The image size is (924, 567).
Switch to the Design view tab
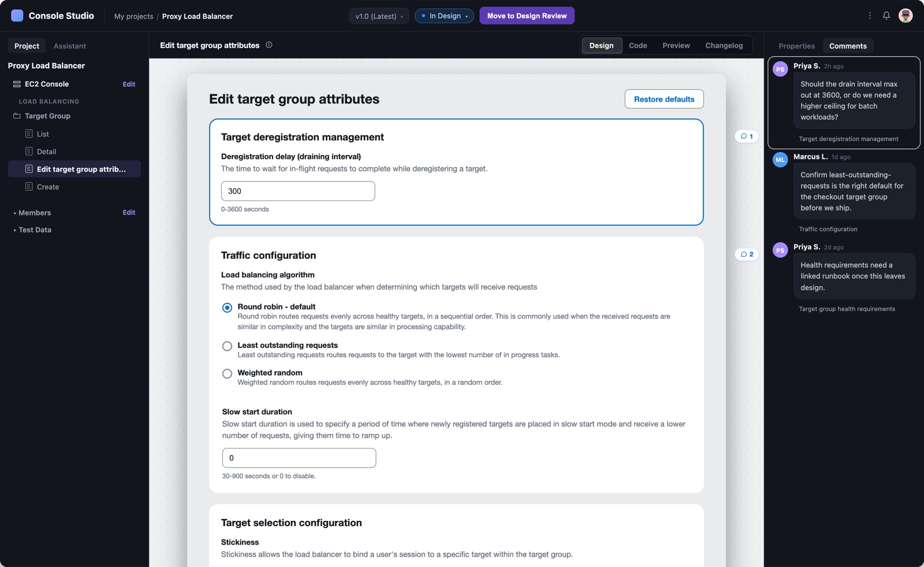tap(602, 46)
